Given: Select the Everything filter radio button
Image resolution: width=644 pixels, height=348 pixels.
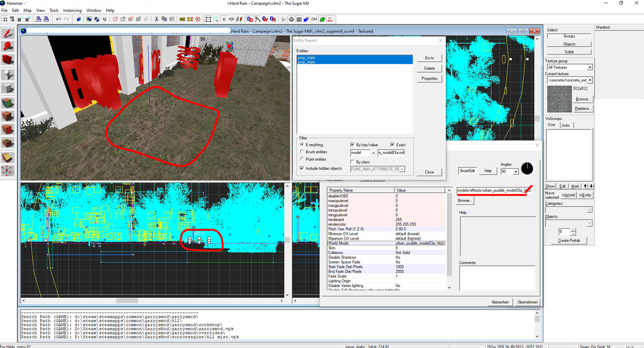Looking at the screenshot, I should click(302, 145).
